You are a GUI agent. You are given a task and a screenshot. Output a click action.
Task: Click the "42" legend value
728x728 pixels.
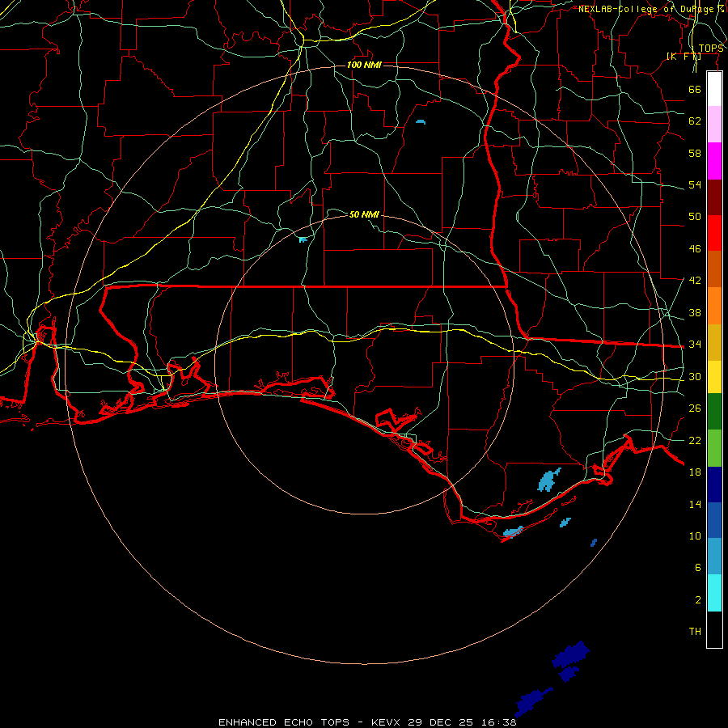[x=695, y=281]
